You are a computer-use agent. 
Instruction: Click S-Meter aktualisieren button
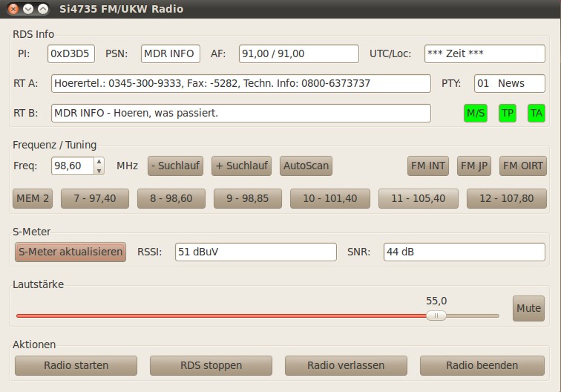70,252
